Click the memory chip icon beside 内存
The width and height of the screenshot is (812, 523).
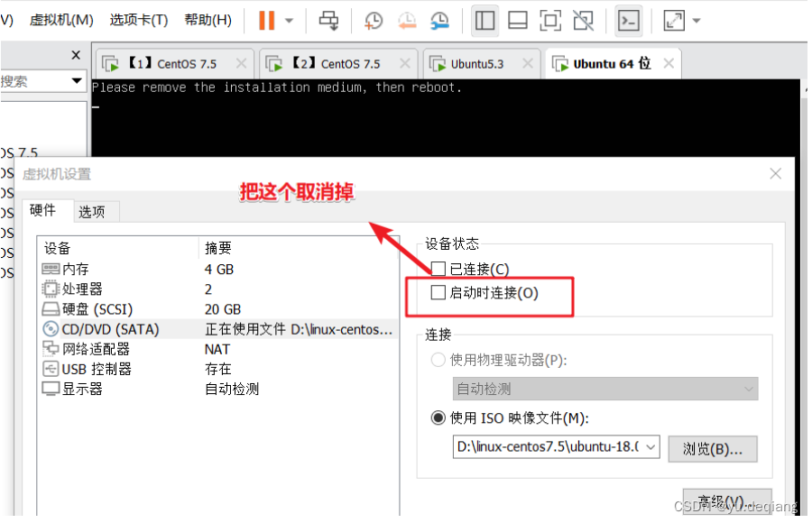coord(51,270)
